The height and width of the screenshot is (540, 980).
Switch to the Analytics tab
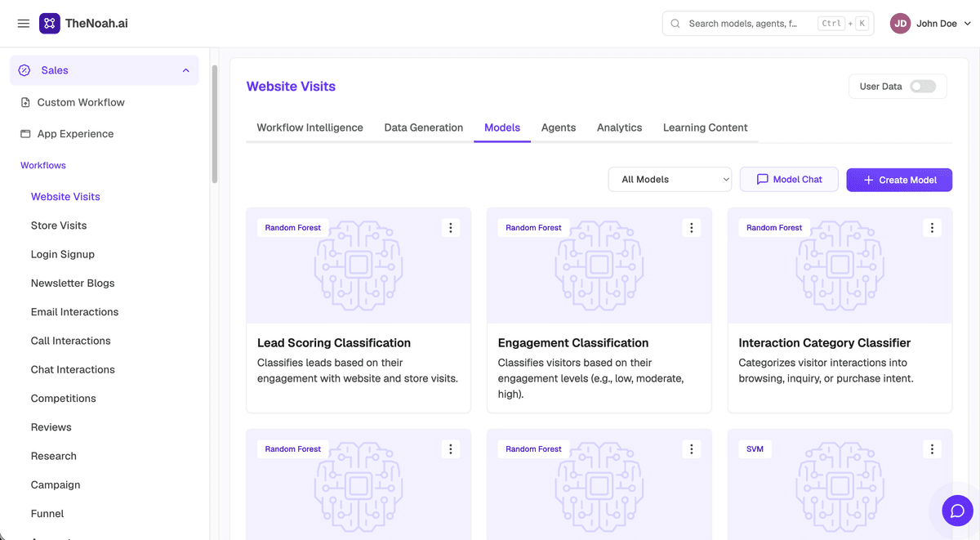[619, 127]
